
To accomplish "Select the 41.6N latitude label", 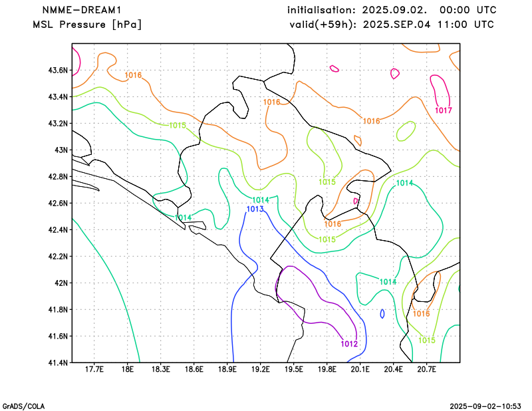I will pos(58,336).
